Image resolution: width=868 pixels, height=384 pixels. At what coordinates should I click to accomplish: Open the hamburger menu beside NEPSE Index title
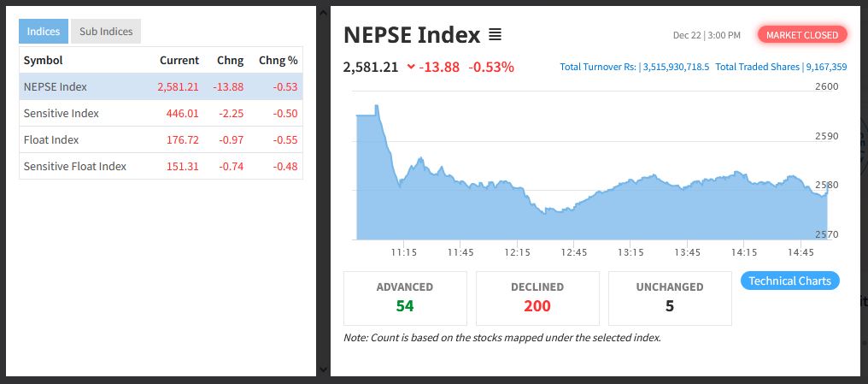coord(495,35)
